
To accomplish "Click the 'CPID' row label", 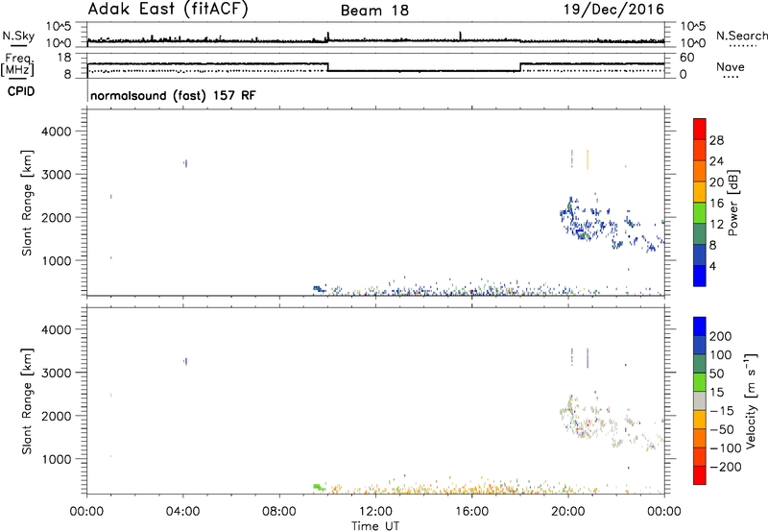I will (21, 91).
